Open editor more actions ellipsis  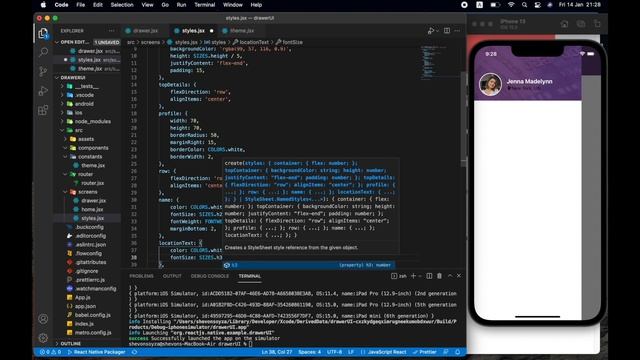click(457, 31)
